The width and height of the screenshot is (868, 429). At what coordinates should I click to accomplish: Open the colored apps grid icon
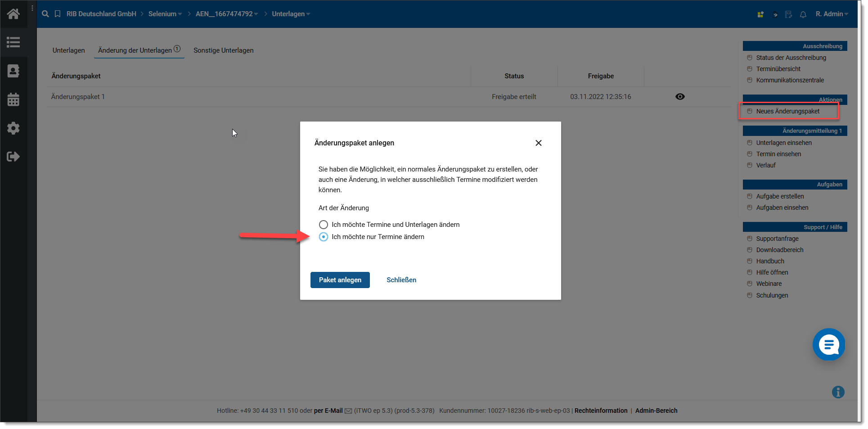[760, 14]
